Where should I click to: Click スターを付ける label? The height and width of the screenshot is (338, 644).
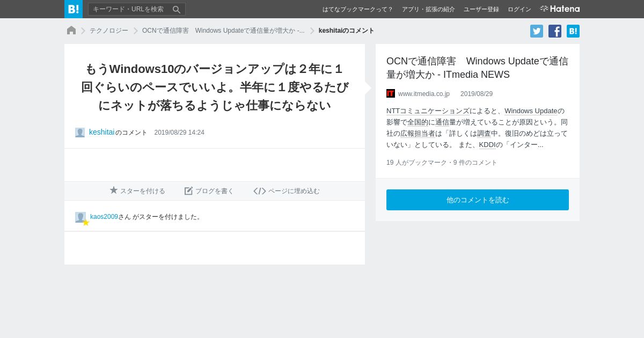point(143,191)
